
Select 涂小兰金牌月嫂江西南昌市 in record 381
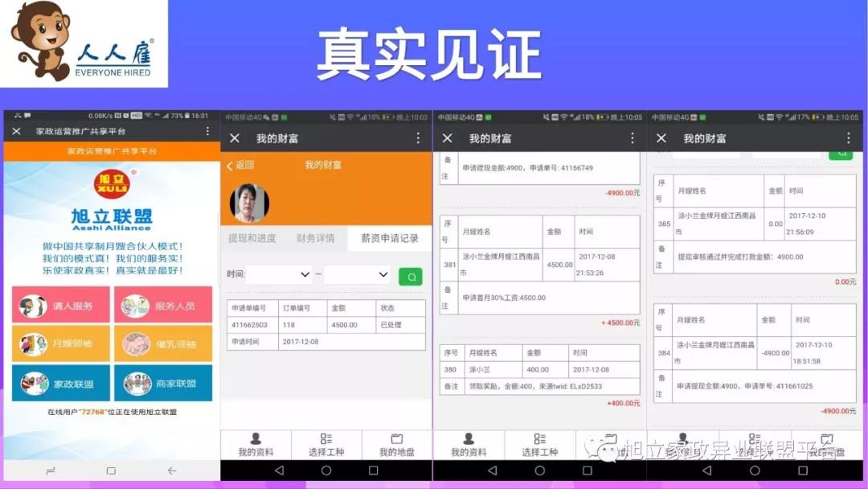(500, 265)
